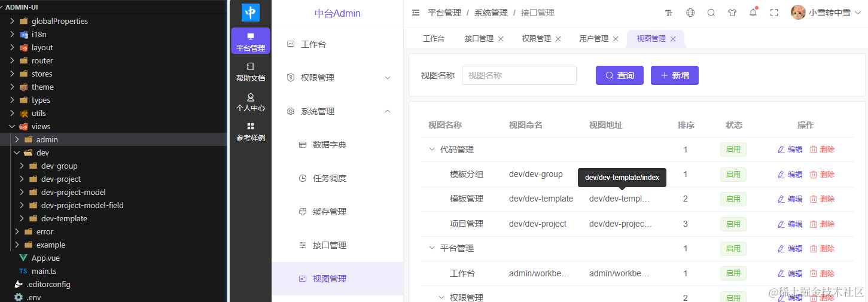Screen dimensions: 868x302
Task: Open the language globe icon
Action: [690, 13]
